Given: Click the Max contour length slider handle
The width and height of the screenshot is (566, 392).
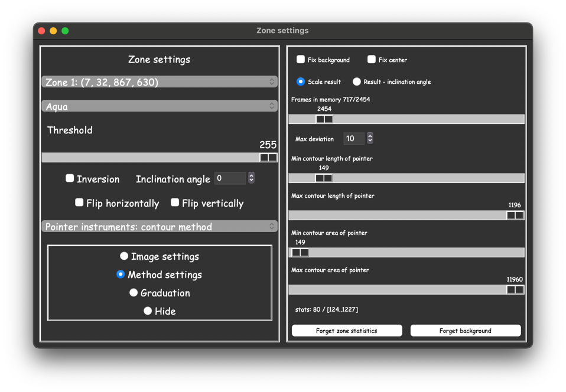Looking at the screenshot, I should [515, 215].
